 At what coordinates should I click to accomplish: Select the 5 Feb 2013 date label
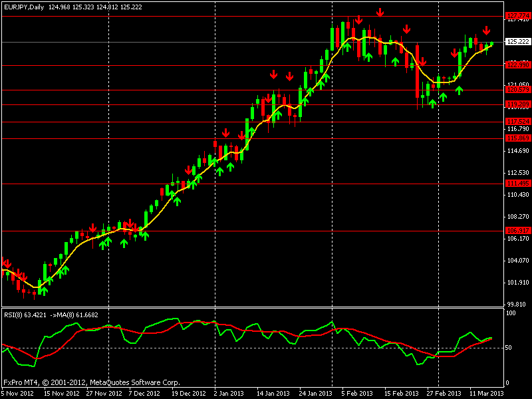tap(357, 394)
